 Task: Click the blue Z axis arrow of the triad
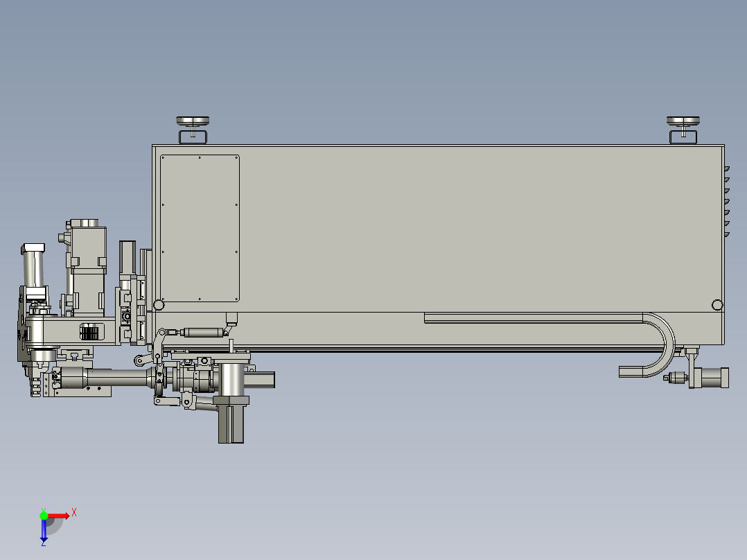44,530
